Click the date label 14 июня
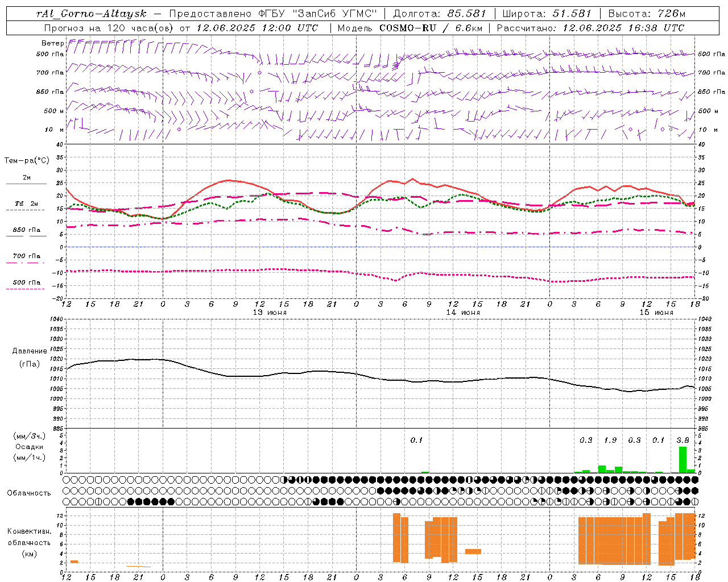Viewport: 728px width, 582px height. pyautogui.click(x=463, y=313)
